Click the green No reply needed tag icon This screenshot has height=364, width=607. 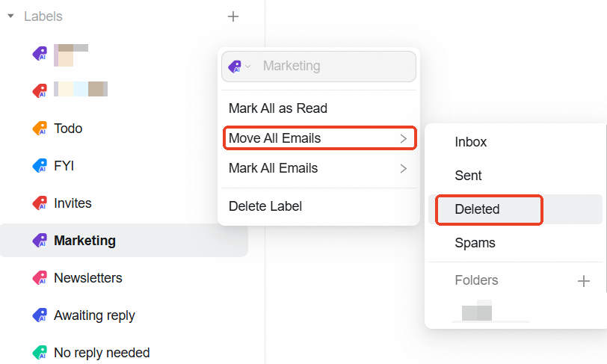(40, 352)
